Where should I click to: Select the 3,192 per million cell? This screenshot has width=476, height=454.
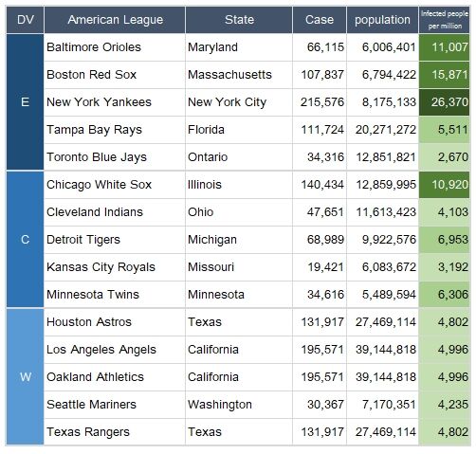[x=445, y=267]
